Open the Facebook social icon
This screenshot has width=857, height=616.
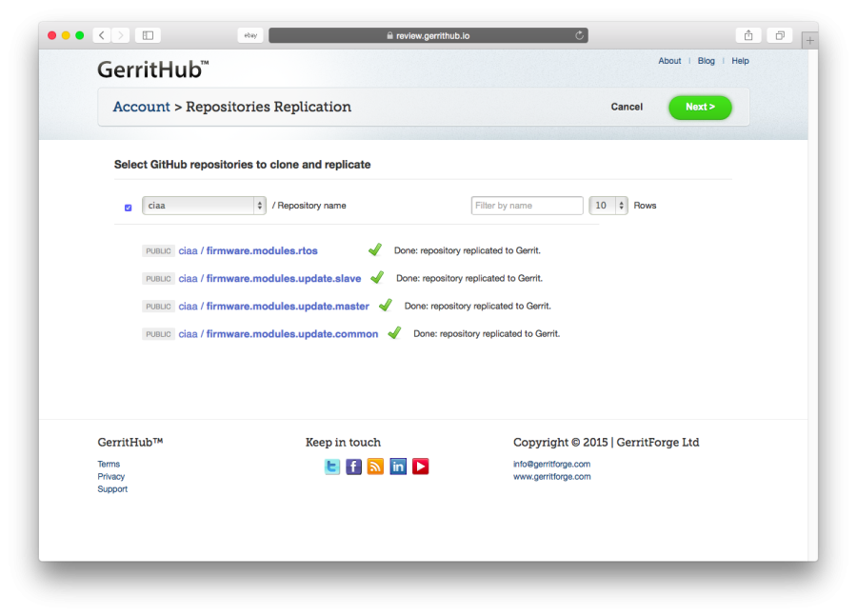tap(353, 467)
